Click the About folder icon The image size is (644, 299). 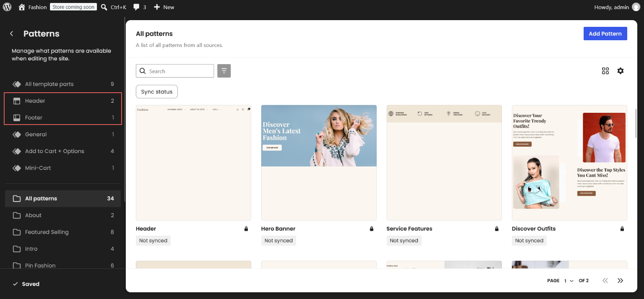coord(17,215)
